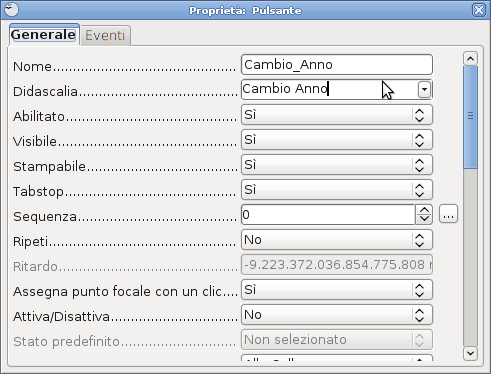The height and width of the screenshot is (374, 491).
Task: Open the Abilitato dropdown
Action: click(337, 115)
